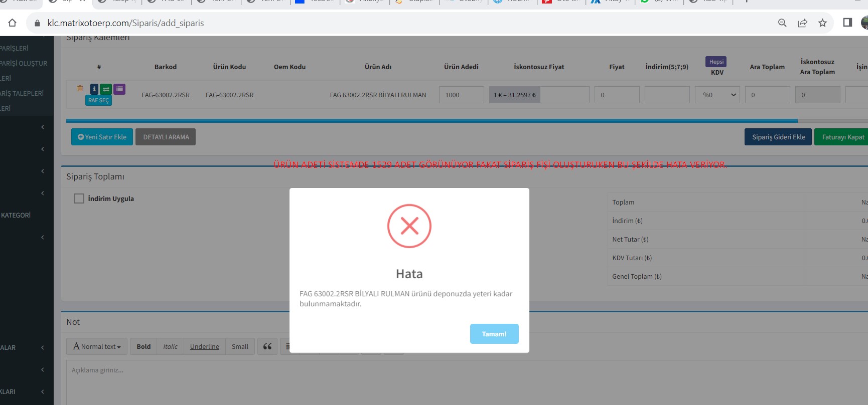
Task: Enable the İndirim Uygula checkbox
Action: coord(79,198)
